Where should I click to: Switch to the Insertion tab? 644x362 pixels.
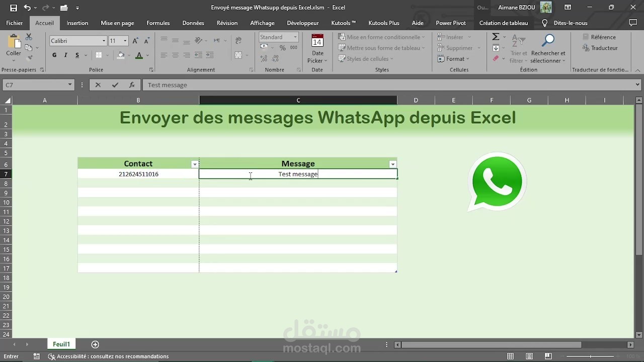click(77, 23)
